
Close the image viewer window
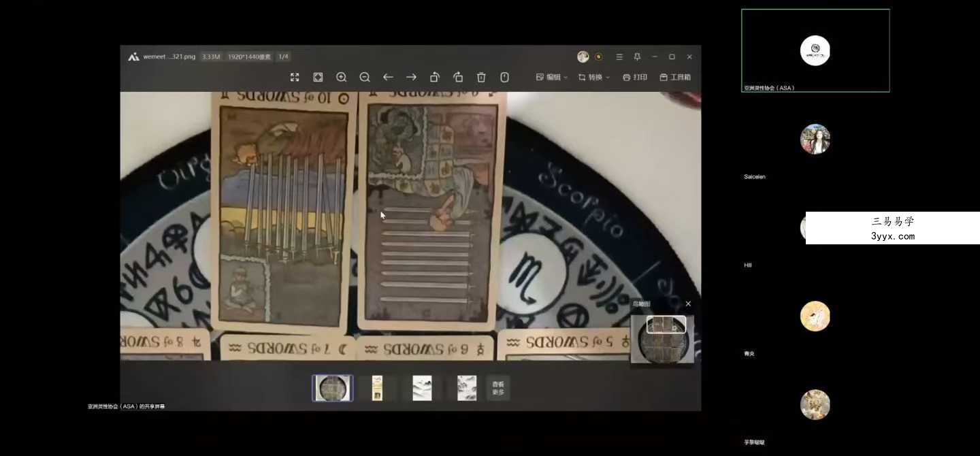(x=689, y=56)
